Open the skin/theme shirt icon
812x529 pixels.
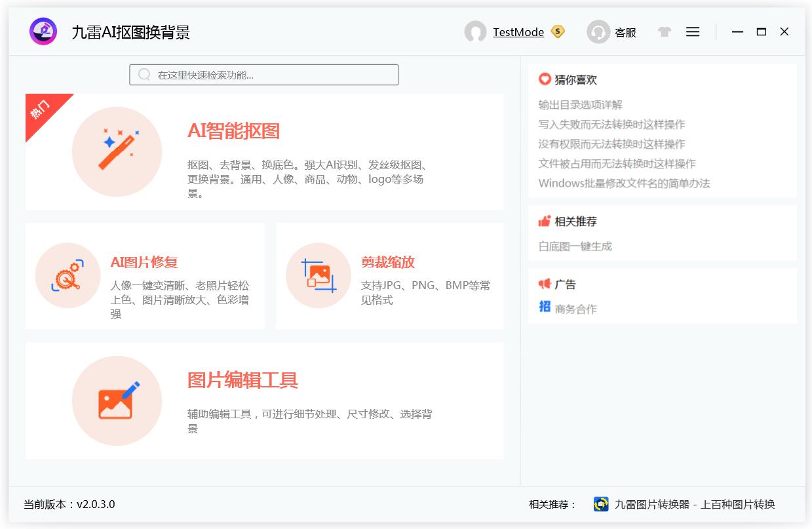(x=665, y=31)
